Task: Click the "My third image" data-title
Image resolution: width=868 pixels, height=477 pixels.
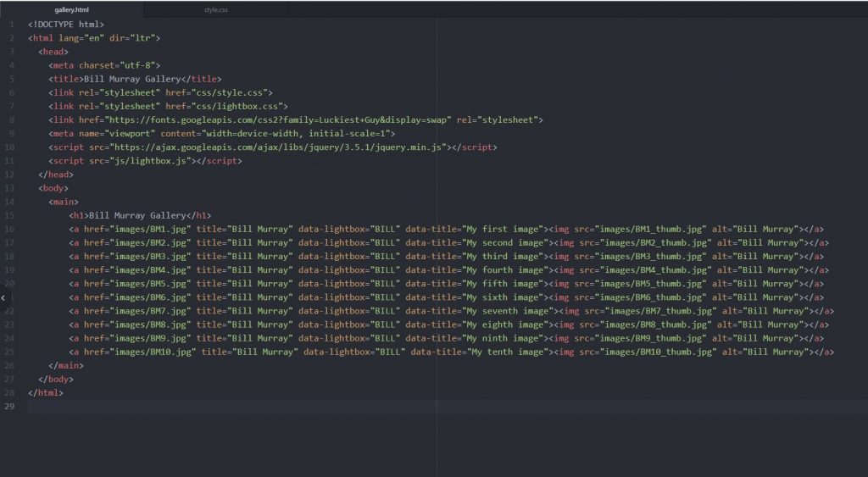Action: point(503,256)
